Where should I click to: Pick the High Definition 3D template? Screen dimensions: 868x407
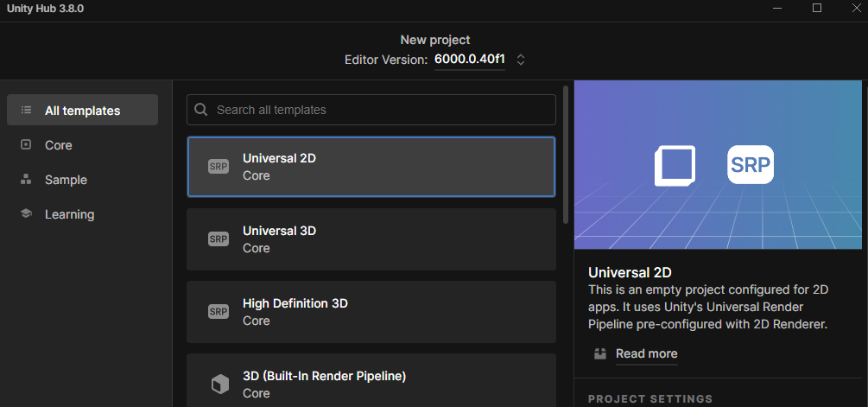tap(371, 312)
